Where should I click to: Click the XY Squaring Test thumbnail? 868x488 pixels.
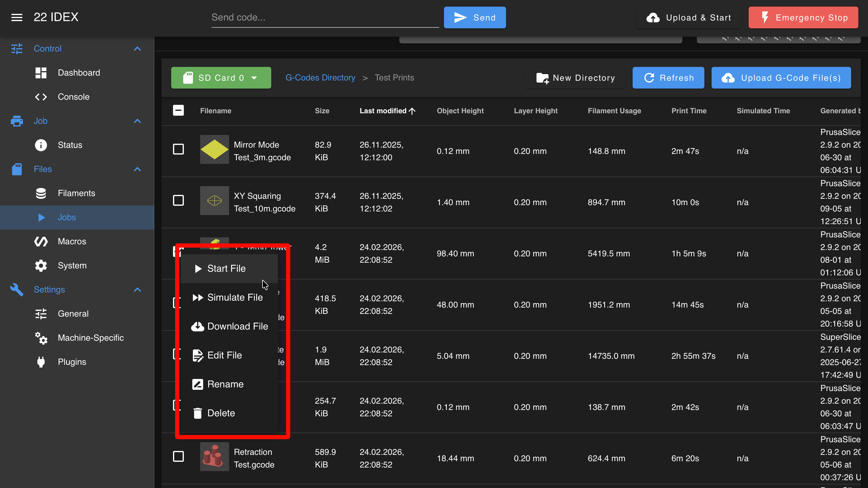point(214,201)
